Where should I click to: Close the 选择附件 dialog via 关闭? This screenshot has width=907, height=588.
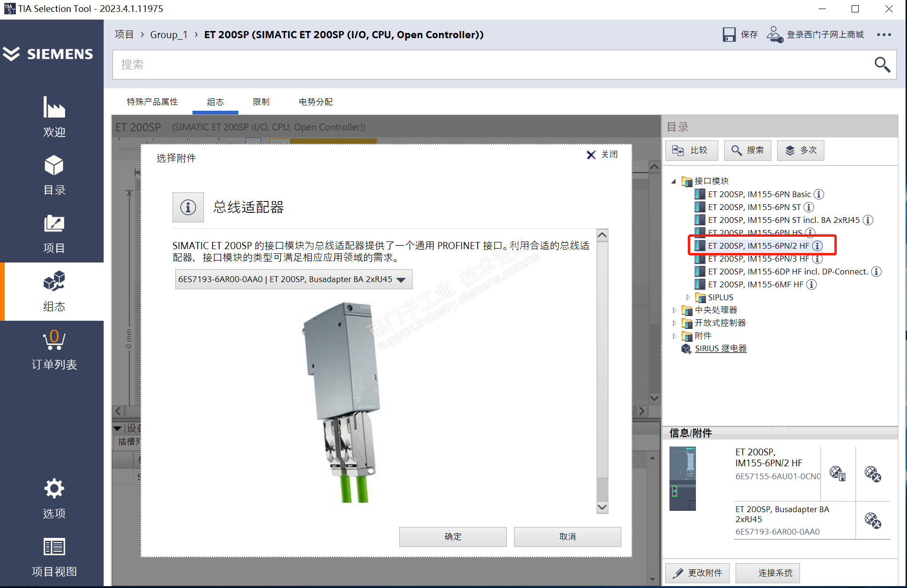(602, 155)
